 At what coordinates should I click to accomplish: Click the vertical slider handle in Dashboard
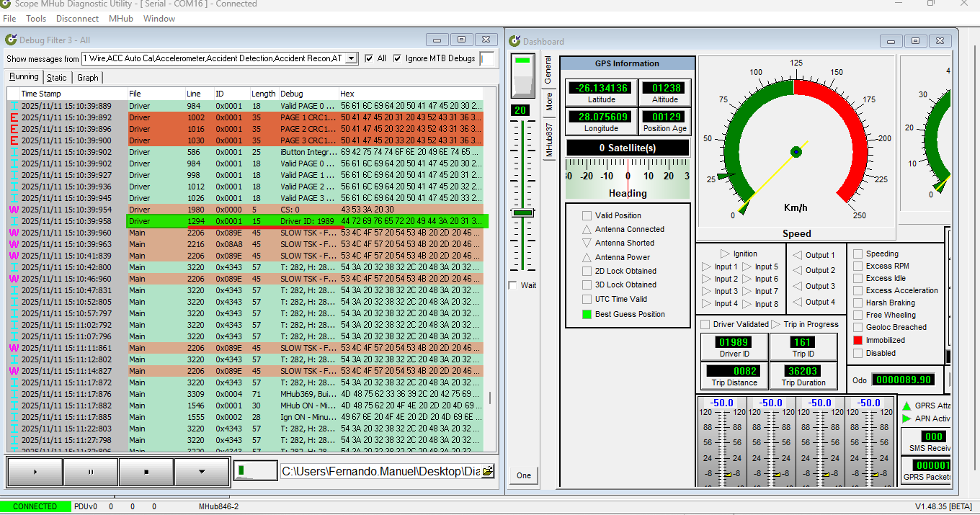pos(522,213)
